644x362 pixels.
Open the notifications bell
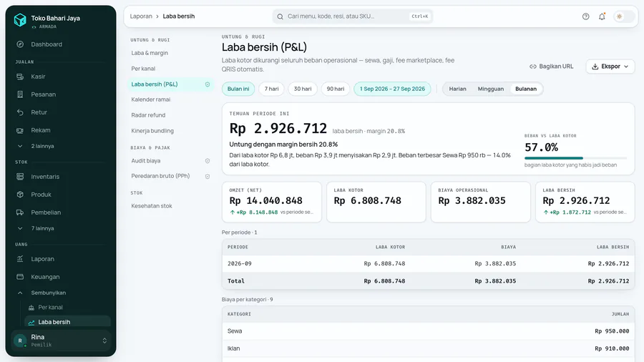pyautogui.click(x=602, y=16)
